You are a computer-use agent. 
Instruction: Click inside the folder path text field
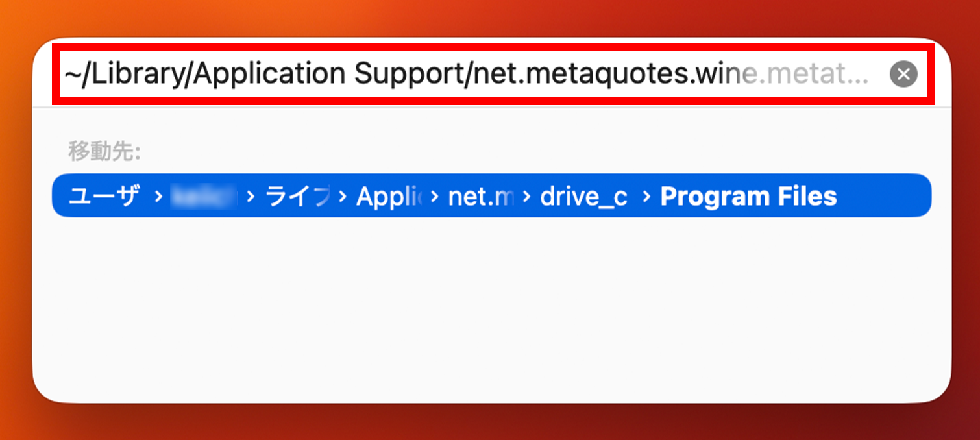(x=454, y=74)
